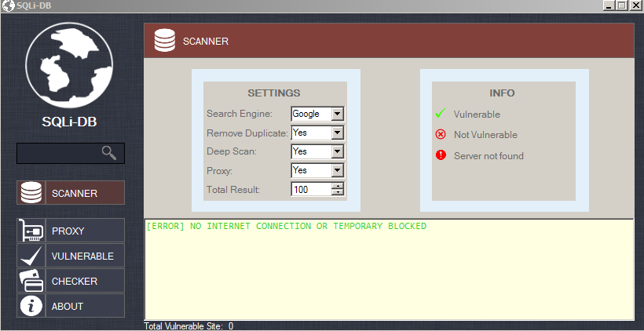Click the Vulnerable legend text

[x=477, y=114]
